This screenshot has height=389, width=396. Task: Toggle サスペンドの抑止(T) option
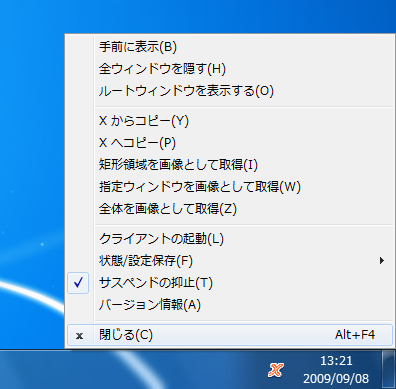(x=230, y=283)
